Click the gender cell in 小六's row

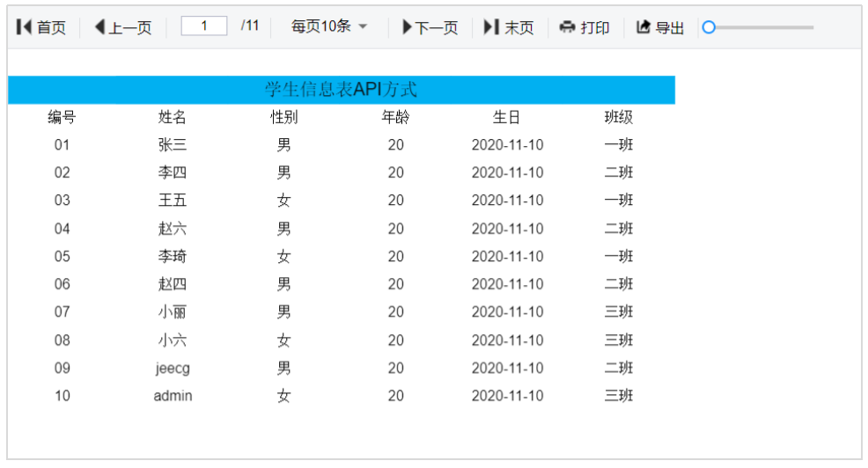tap(284, 340)
